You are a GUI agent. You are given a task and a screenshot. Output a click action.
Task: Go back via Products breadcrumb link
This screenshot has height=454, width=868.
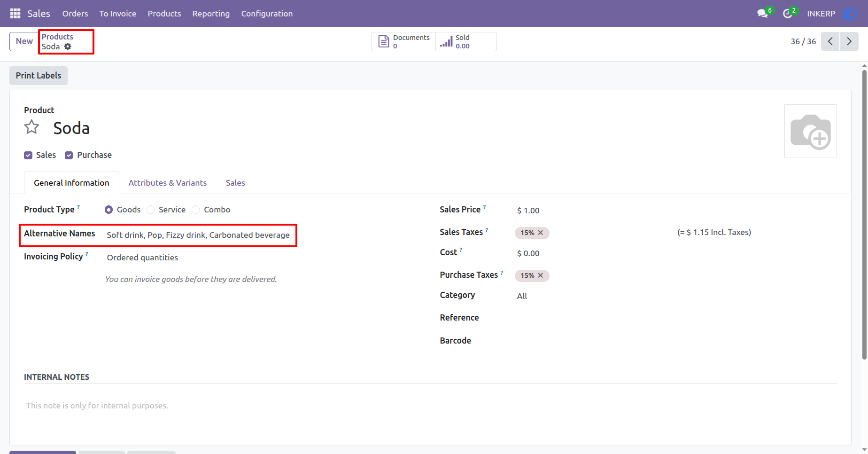point(57,37)
